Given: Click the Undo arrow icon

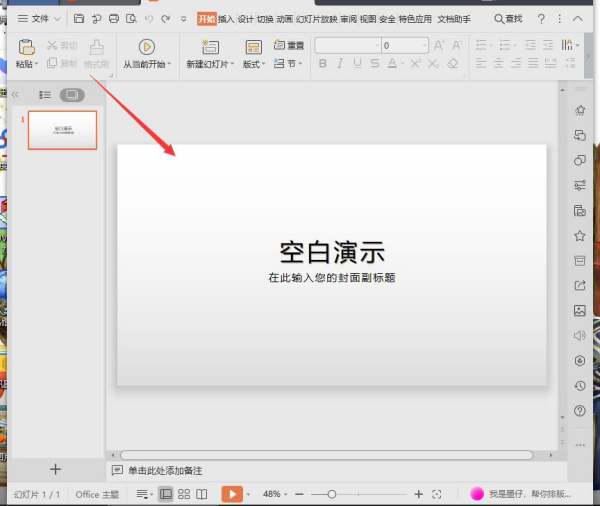Looking at the screenshot, I should (149, 18).
